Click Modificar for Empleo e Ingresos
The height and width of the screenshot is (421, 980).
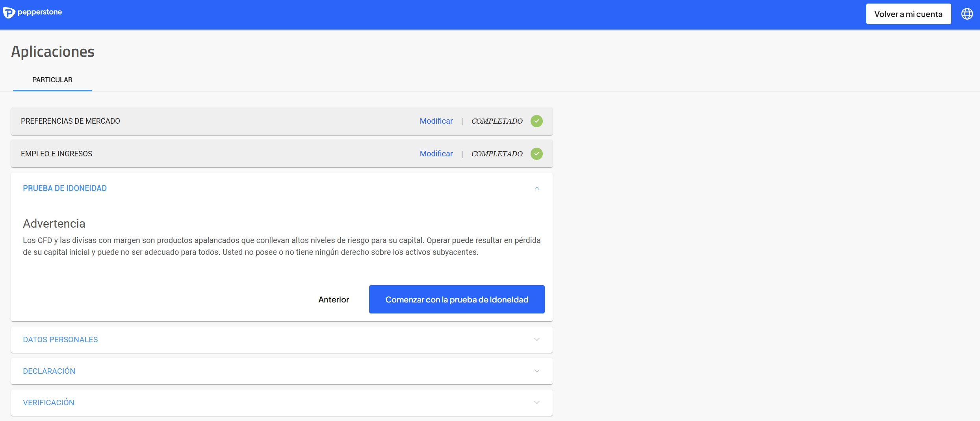(x=436, y=154)
